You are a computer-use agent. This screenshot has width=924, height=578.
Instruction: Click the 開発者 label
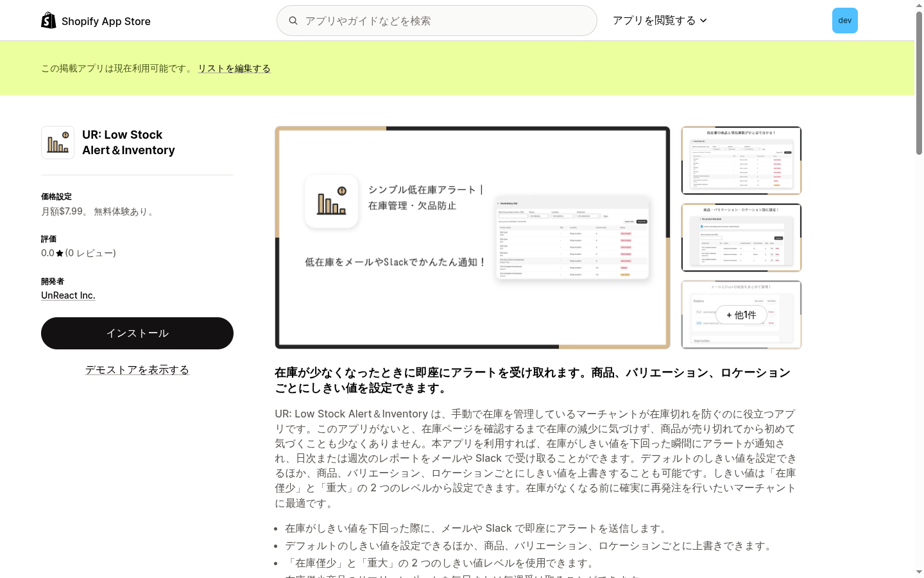pyautogui.click(x=53, y=281)
